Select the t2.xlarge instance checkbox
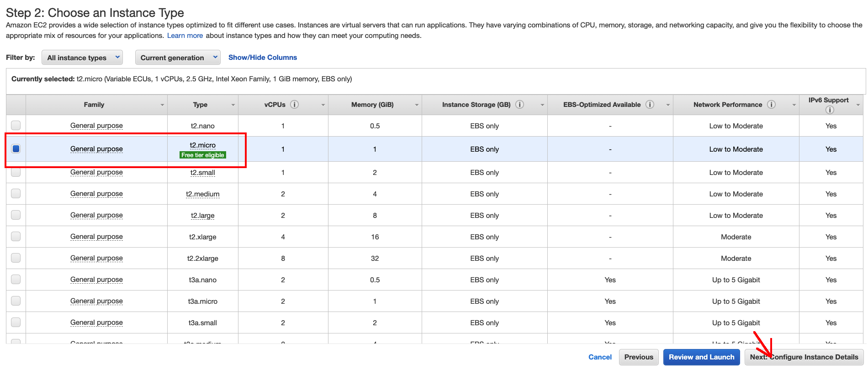This screenshot has height=370, width=868. click(x=16, y=236)
